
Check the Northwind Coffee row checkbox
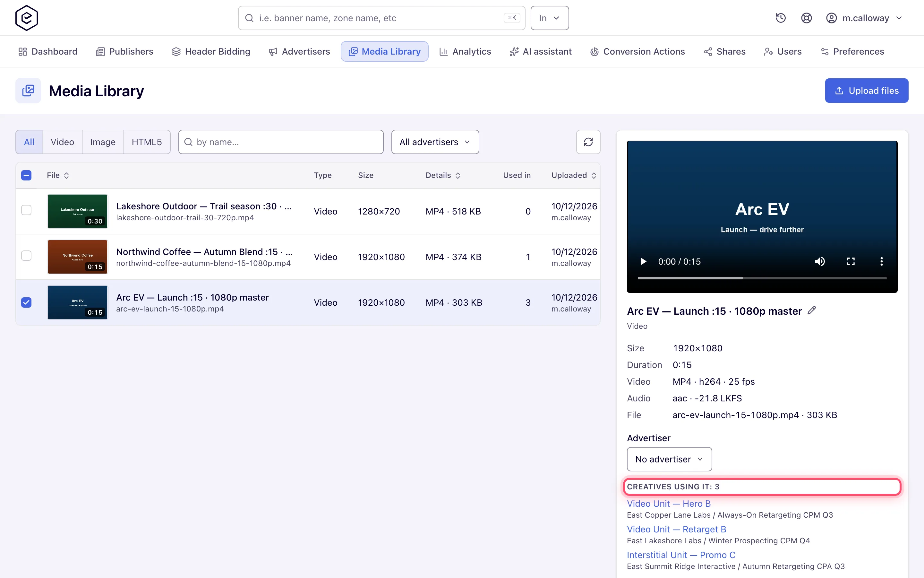(x=26, y=256)
